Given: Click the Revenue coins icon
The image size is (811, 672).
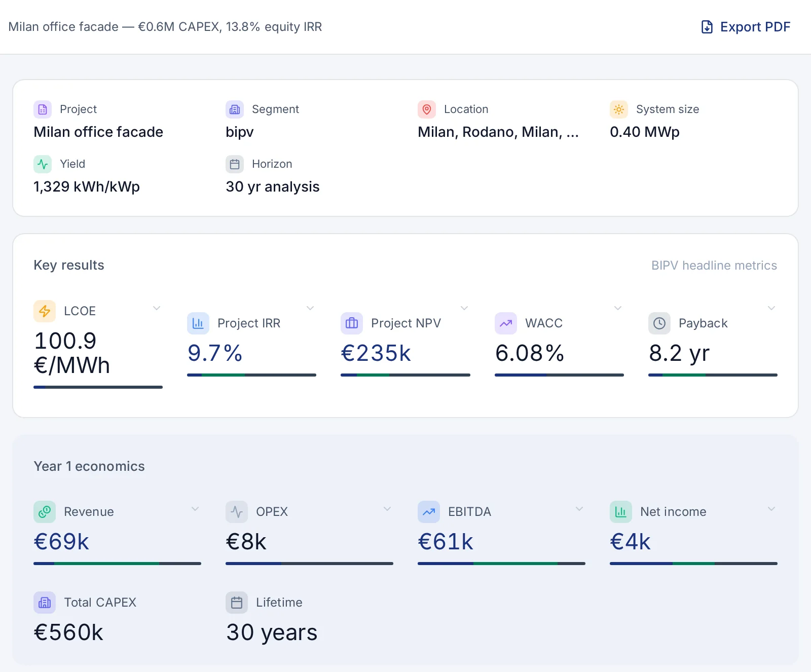Looking at the screenshot, I should click(45, 511).
